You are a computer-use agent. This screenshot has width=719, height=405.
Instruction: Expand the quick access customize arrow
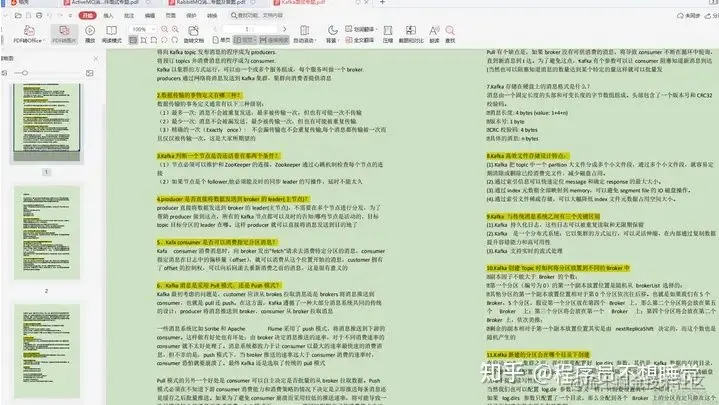[x=70, y=16]
